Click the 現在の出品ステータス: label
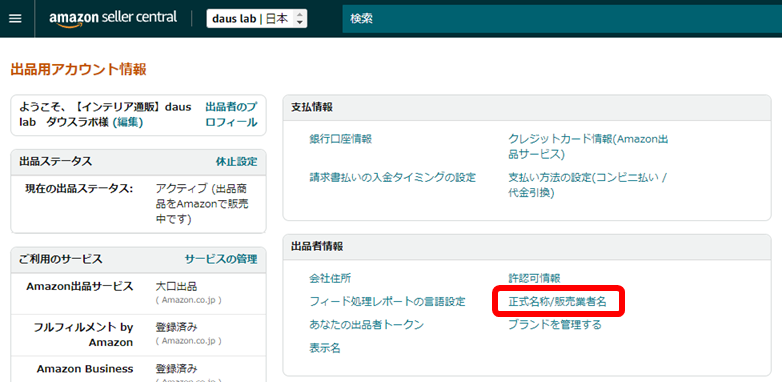 click(x=79, y=189)
